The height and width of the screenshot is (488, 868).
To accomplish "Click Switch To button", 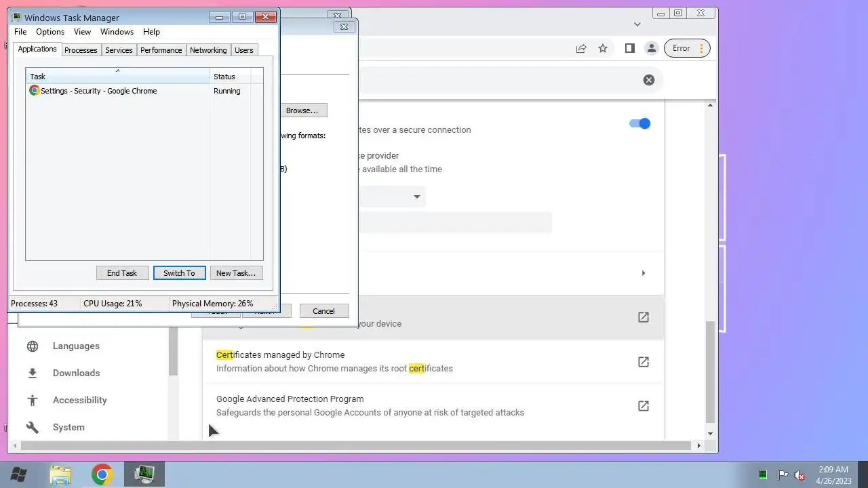I will pos(179,273).
